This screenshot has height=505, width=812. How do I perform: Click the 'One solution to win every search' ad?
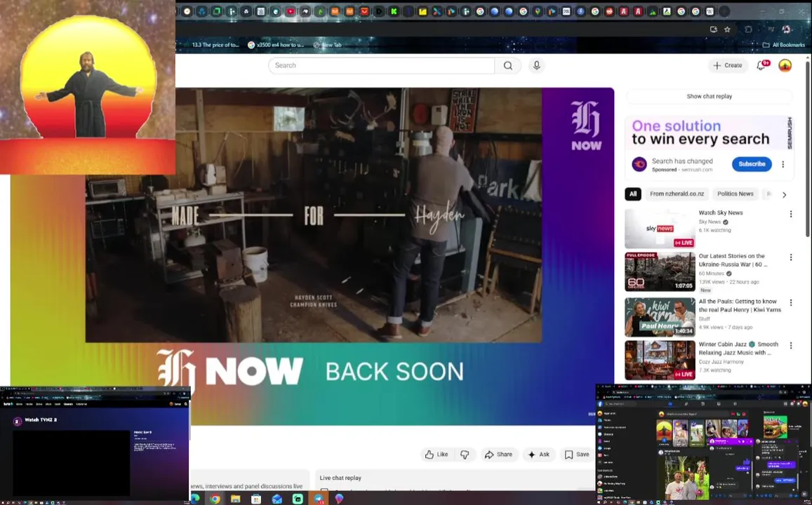coord(708,133)
